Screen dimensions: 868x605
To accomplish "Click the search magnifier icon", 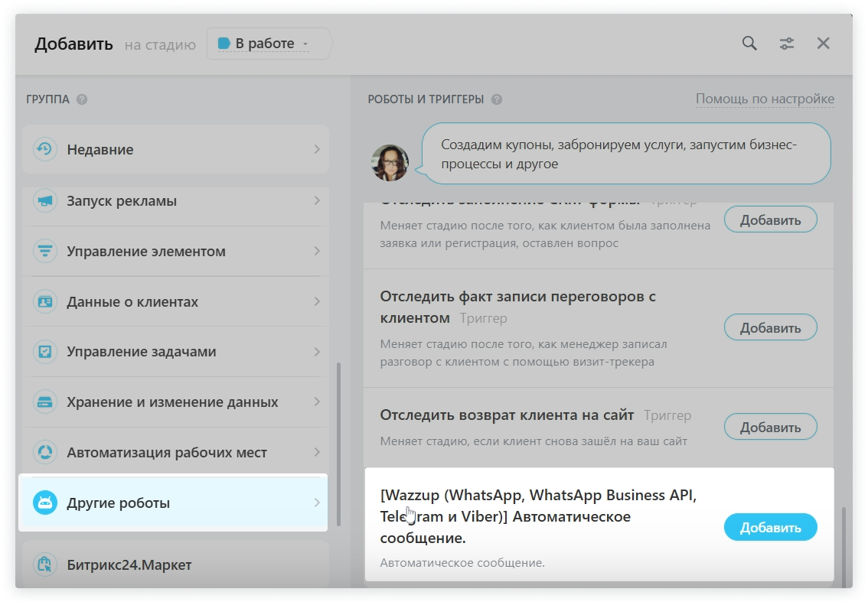I will (749, 44).
